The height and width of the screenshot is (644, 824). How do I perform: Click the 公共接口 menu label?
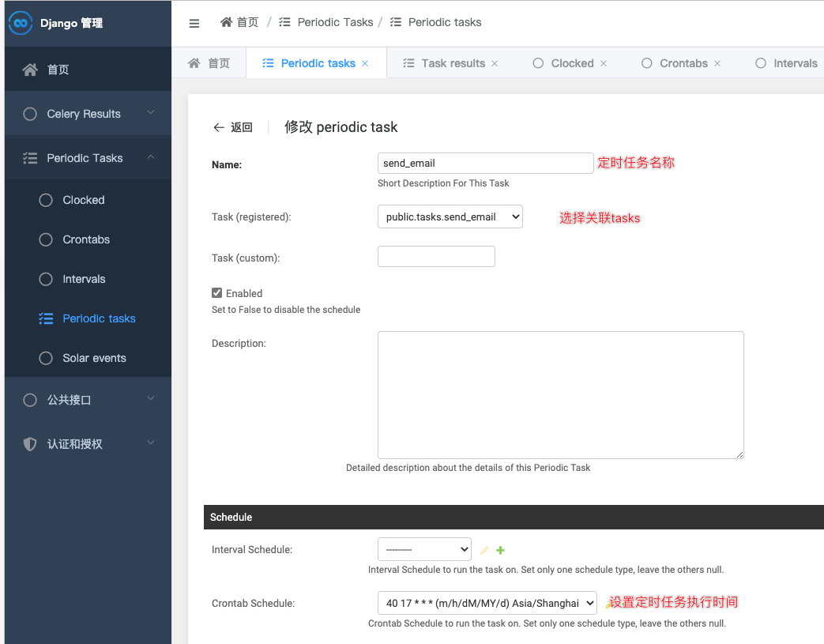coord(69,400)
